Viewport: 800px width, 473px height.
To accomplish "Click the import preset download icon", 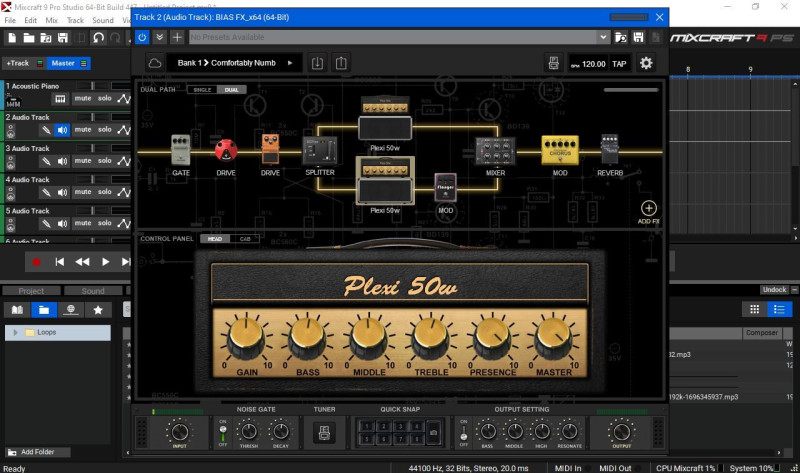I will tap(317, 63).
